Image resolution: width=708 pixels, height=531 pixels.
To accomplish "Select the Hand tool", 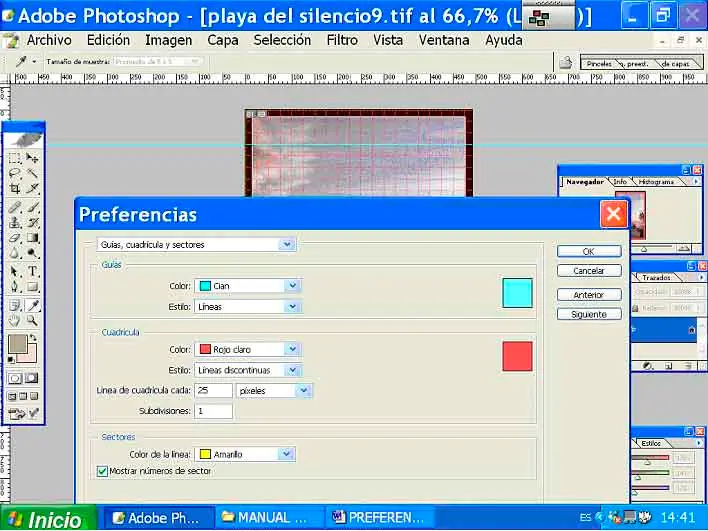I will tap(14, 321).
